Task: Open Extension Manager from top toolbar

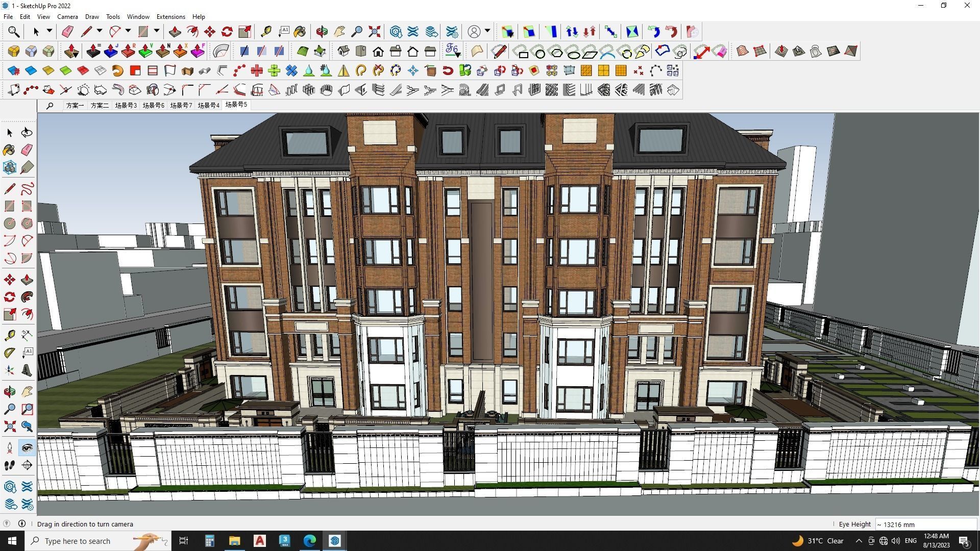Action: click(x=452, y=32)
